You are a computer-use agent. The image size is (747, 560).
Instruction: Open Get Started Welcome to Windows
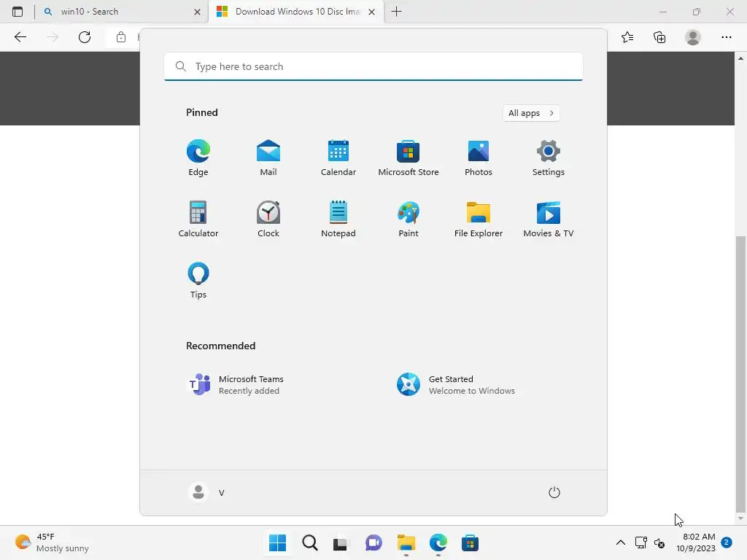(480, 385)
